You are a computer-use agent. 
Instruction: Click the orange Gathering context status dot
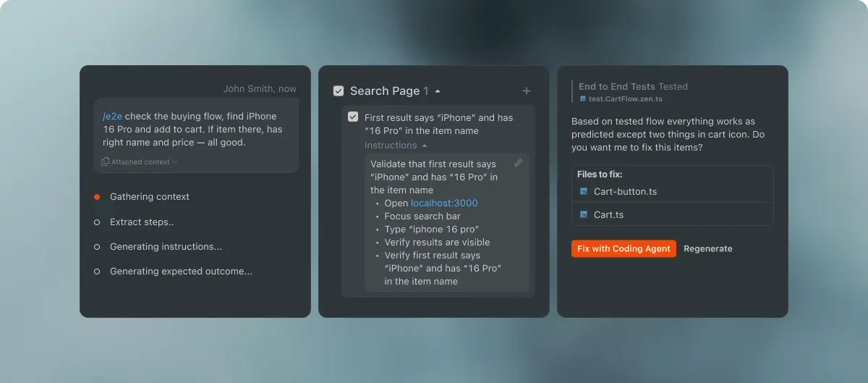pyautogui.click(x=97, y=197)
